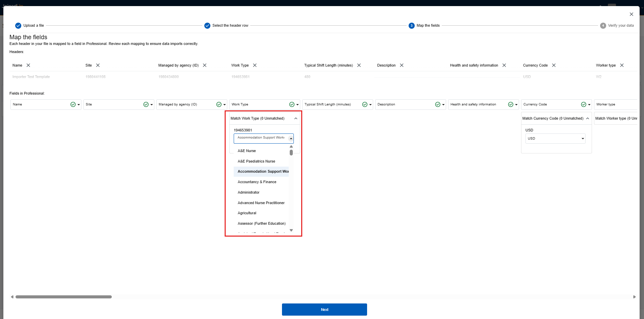Delete Typical Shift Length header mapping
The image size is (644, 319).
359,65
